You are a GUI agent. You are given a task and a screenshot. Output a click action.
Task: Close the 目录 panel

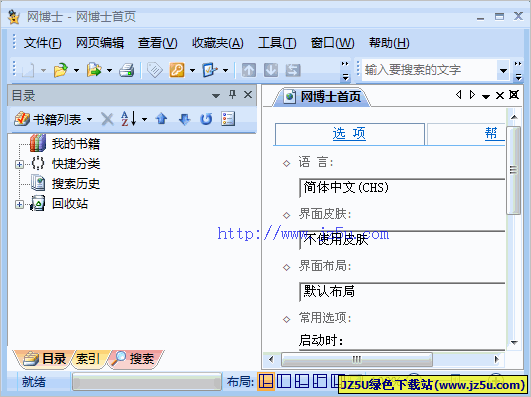click(x=248, y=95)
